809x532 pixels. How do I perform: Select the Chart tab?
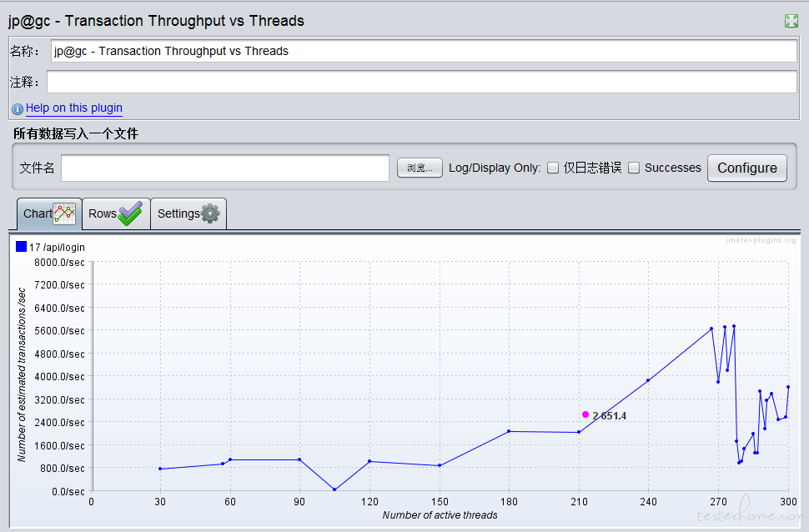click(49, 213)
